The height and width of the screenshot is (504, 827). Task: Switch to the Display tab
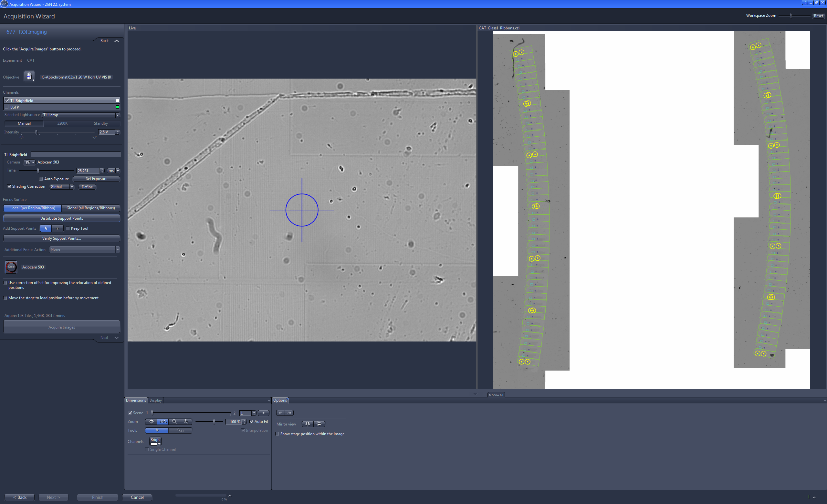point(155,400)
